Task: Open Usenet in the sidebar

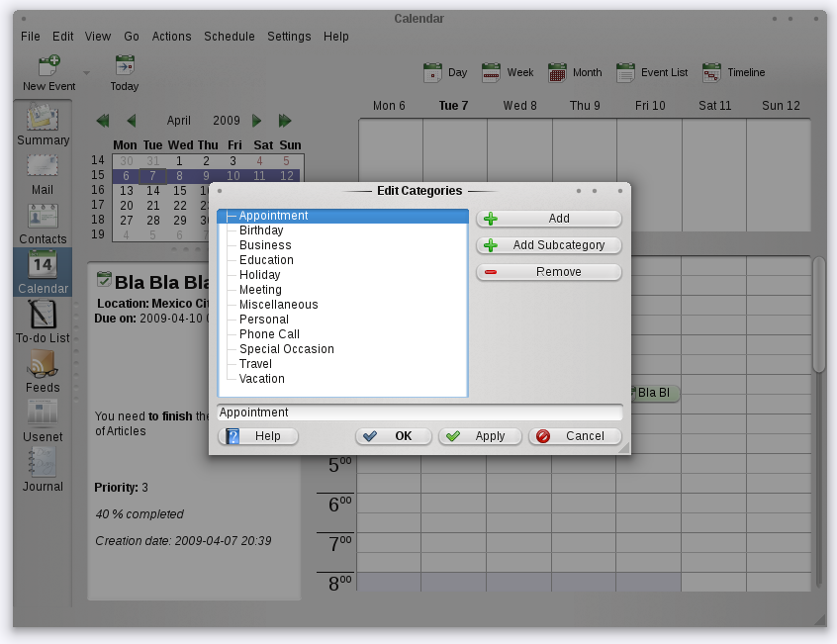Action: [43, 421]
